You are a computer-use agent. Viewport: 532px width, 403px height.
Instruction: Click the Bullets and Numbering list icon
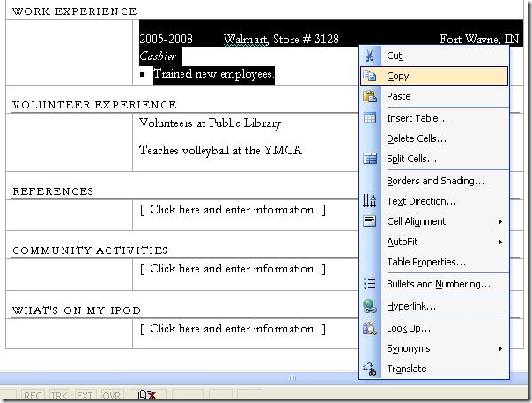pos(369,283)
